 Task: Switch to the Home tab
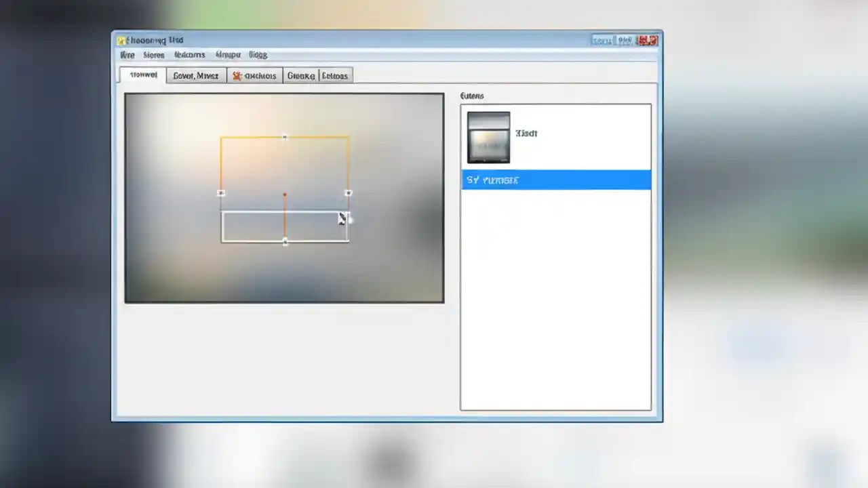(x=142, y=75)
